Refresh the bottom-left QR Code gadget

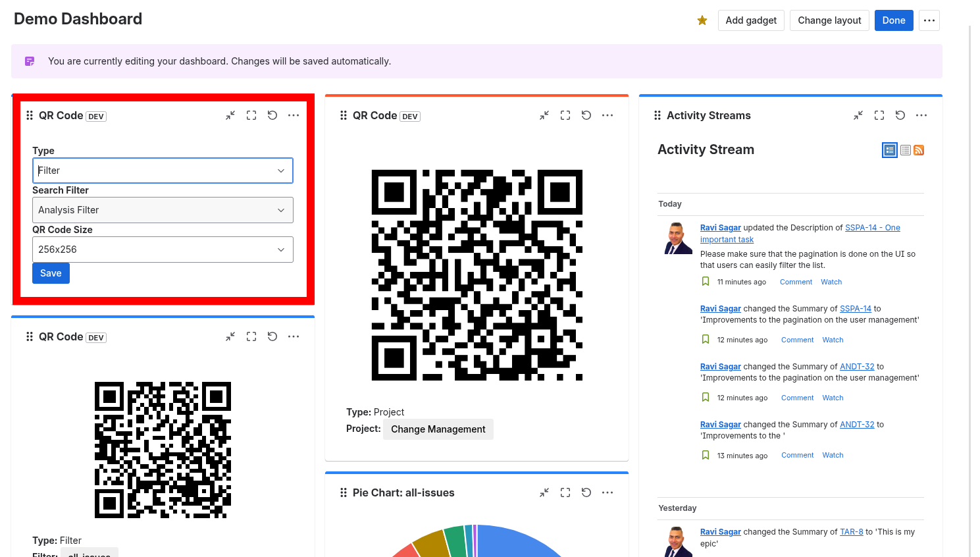pos(272,336)
